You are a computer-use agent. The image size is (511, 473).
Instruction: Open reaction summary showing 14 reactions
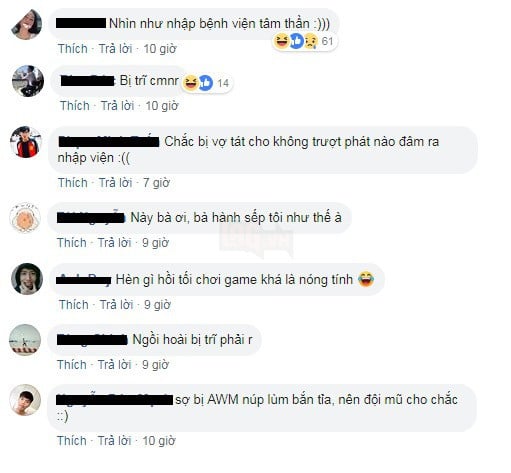click(x=207, y=83)
